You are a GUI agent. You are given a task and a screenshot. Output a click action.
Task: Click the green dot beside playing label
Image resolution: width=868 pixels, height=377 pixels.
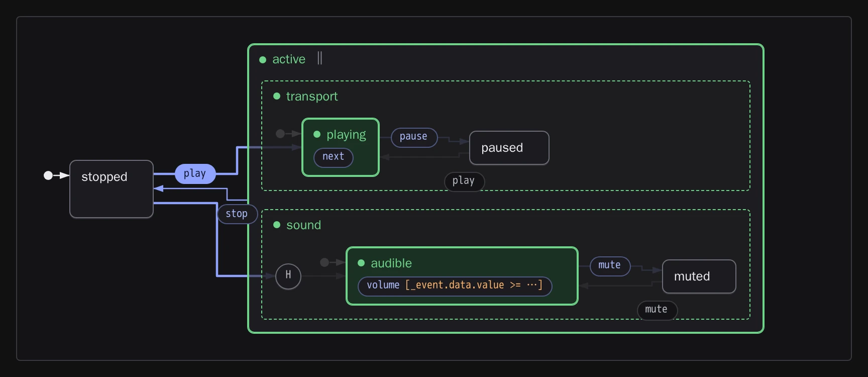click(x=316, y=134)
